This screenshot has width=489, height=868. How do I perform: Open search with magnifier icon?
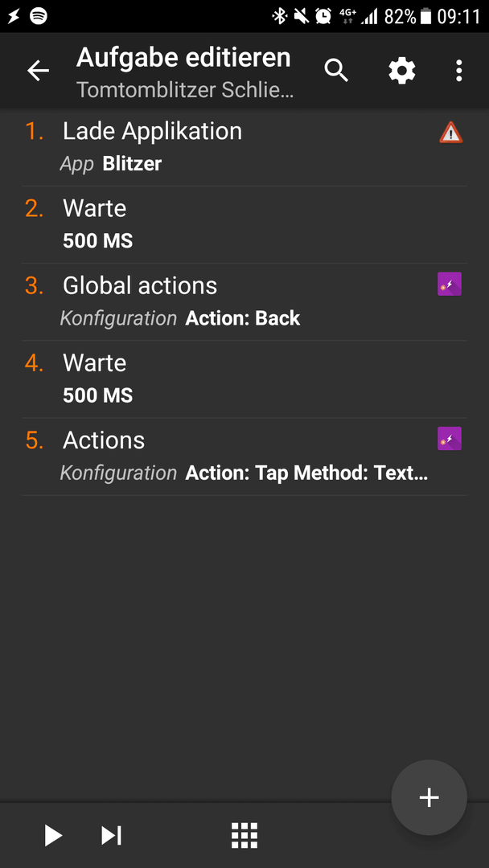(336, 71)
